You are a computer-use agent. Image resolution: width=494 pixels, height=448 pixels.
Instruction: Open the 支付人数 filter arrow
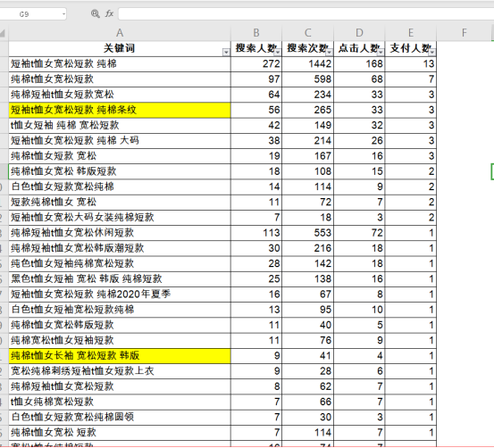click(432, 53)
